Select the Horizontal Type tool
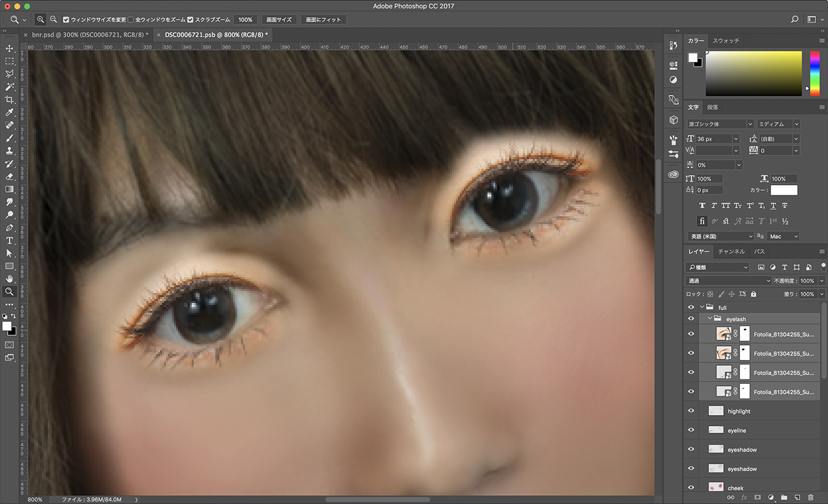This screenshot has width=828, height=504. (9, 241)
